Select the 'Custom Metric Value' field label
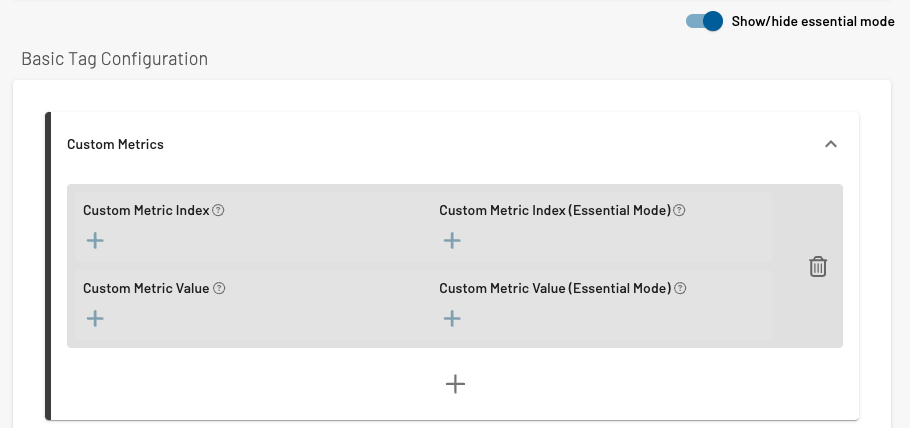Viewport: 910px width, 428px height. [x=146, y=288]
